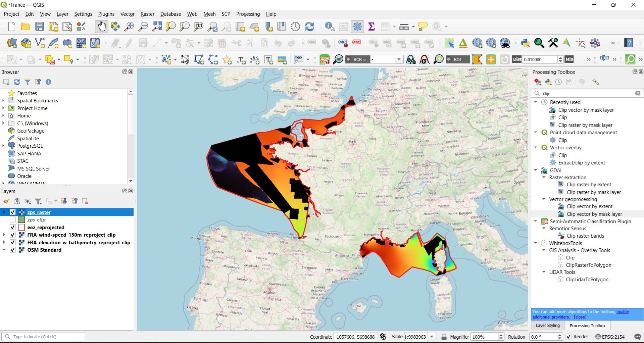This screenshot has height=343, width=644.
Task: Collapse the GDAL provider group
Action: (x=536, y=170)
